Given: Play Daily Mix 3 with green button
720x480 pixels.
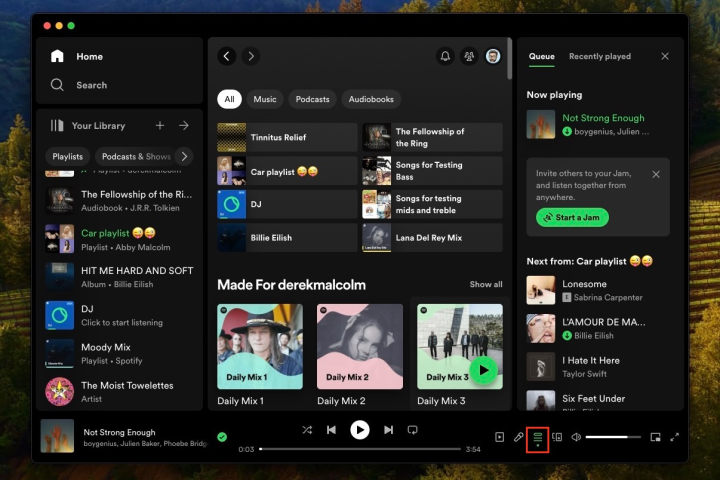Looking at the screenshot, I should (484, 370).
